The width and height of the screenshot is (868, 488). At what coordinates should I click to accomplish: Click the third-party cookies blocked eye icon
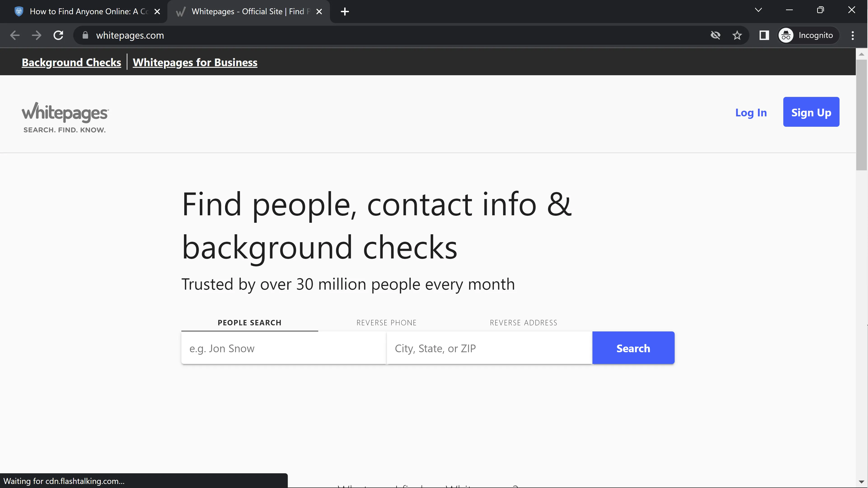(x=715, y=35)
